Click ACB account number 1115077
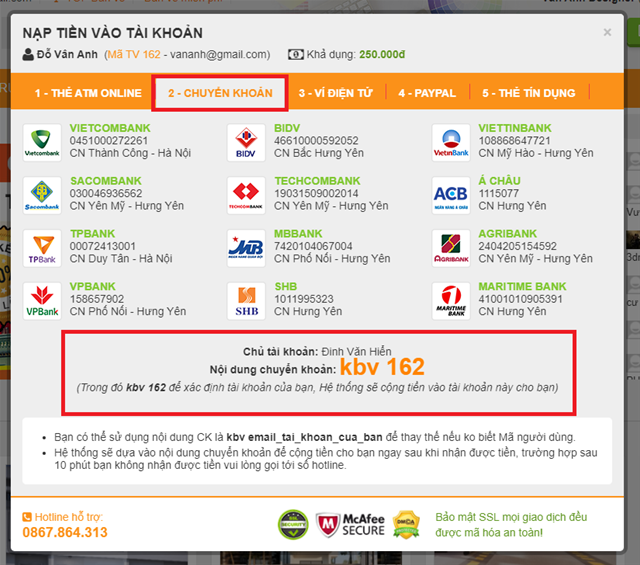Screen dimensions: 640x565 [x=498, y=194]
